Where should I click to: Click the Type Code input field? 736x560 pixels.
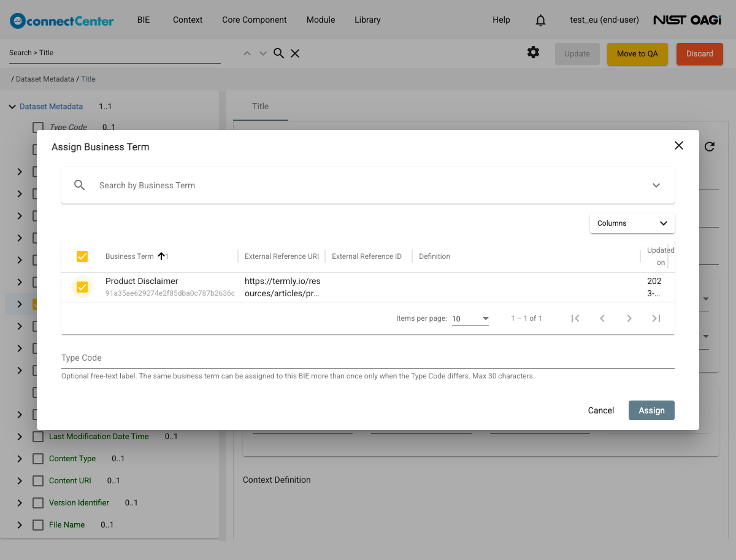(368, 358)
